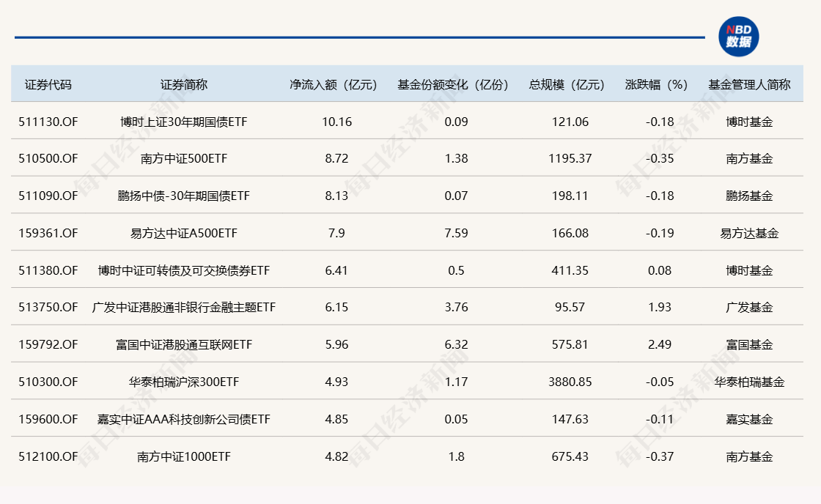Select net inflow value 10.16
The height and width of the screenshot is (504, 821).
(x=336, y=122)
